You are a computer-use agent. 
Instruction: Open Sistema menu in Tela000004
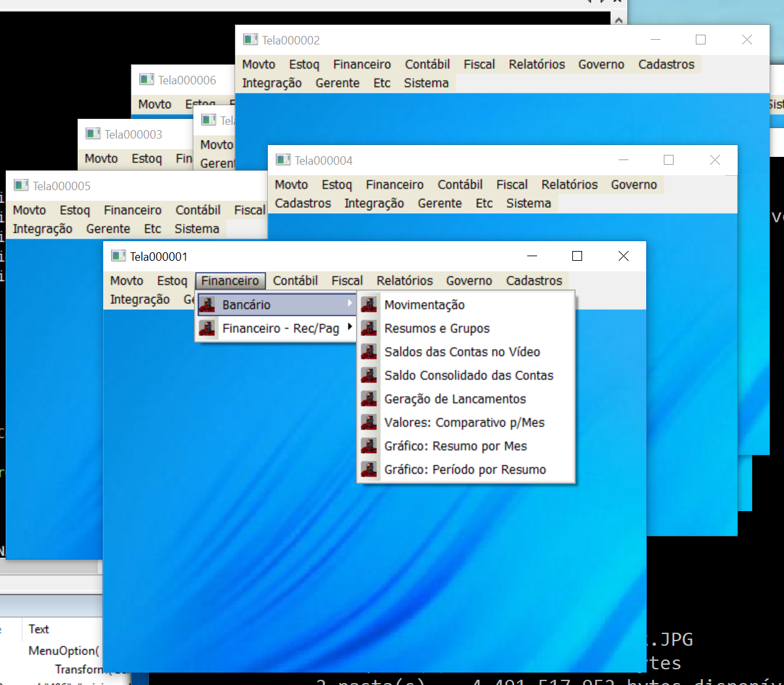point(529,203)
